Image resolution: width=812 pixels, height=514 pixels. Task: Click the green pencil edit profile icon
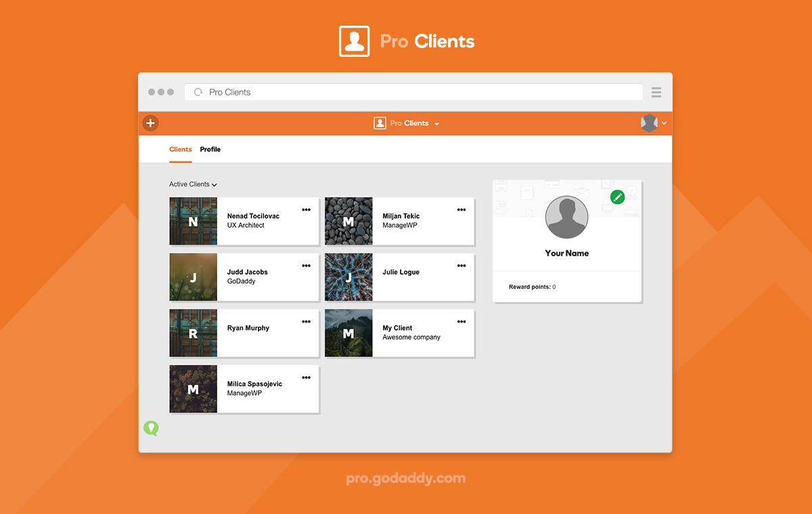point(617,197)
